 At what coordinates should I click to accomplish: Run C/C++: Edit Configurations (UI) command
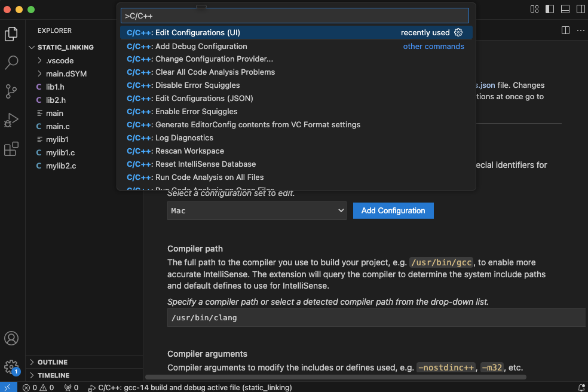[296, 33]
